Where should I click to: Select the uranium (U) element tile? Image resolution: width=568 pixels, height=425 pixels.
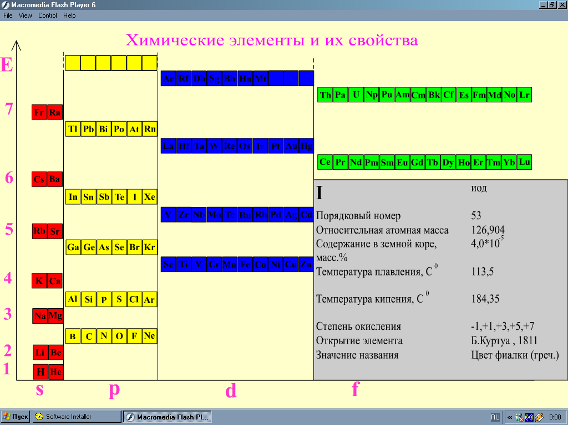[x=356, y=95]
